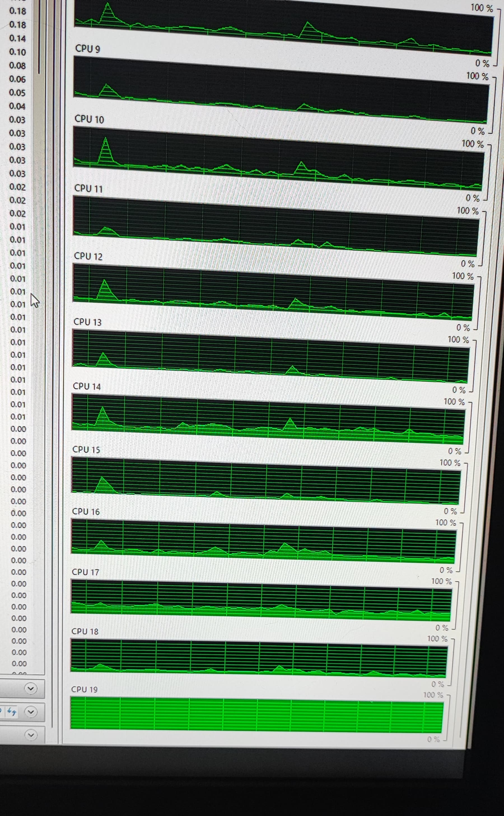This screenshot has width=504, height=816.
Task: Click the CPU 14 usage graph
Action: pos(269,419)
